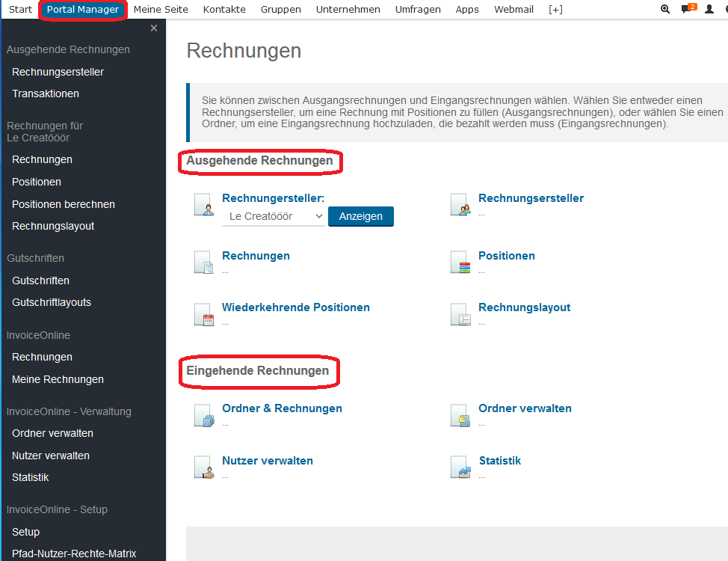
Task: Click the Wiederkehrende Positionen calendar document icon
Action: pos(205,313)
